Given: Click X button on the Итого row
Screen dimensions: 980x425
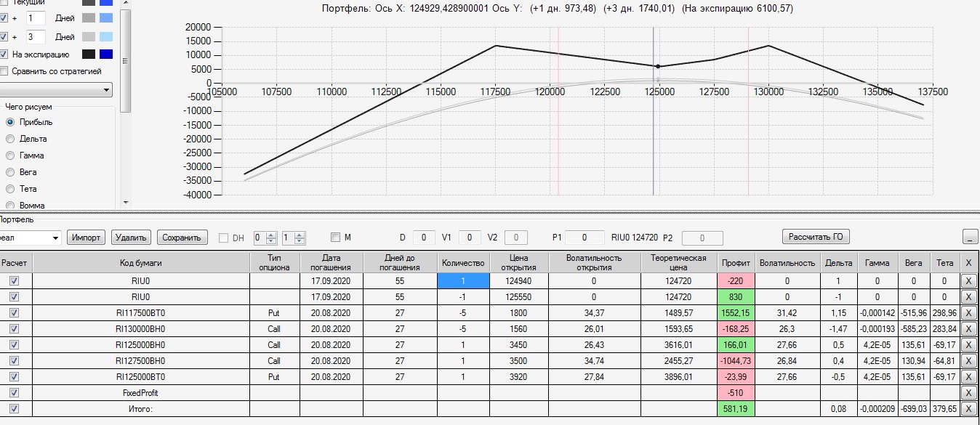Looking at the screenshot, I should tap(968, 408).
